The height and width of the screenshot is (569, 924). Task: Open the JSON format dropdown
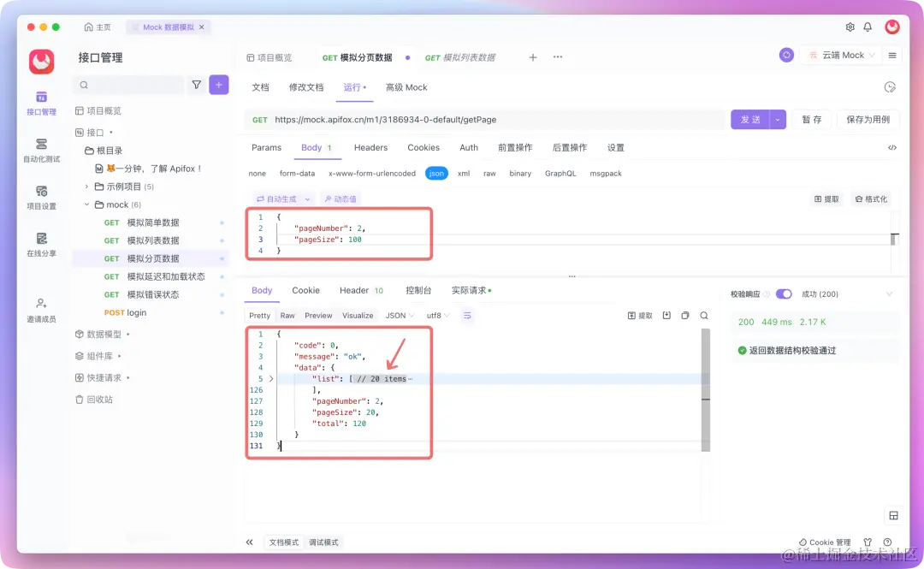pos(400,316)
